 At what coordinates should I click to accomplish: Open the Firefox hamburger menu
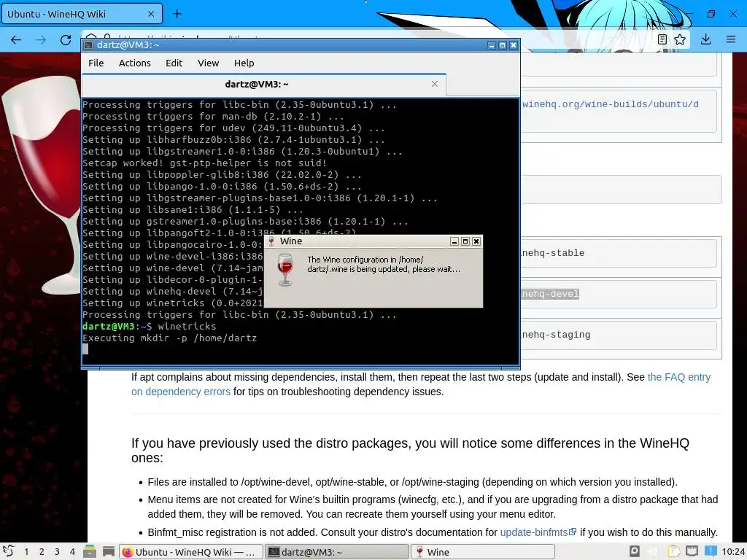(731, 39)
